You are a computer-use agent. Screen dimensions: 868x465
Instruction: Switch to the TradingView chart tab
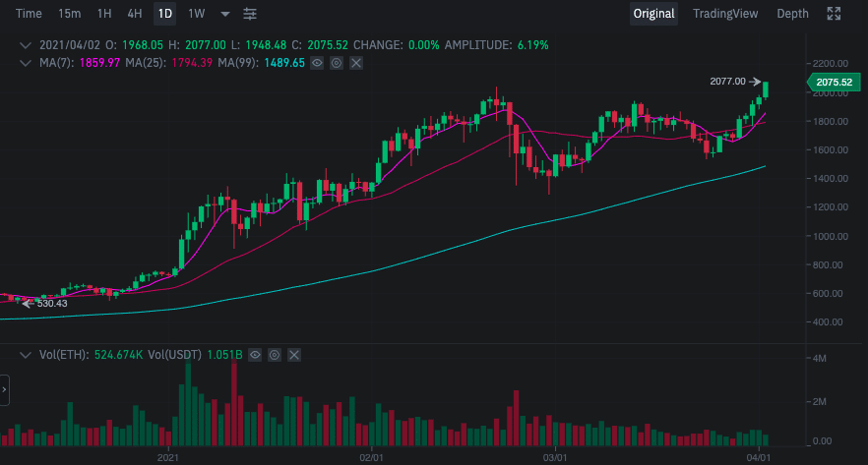tap(724, 14)
